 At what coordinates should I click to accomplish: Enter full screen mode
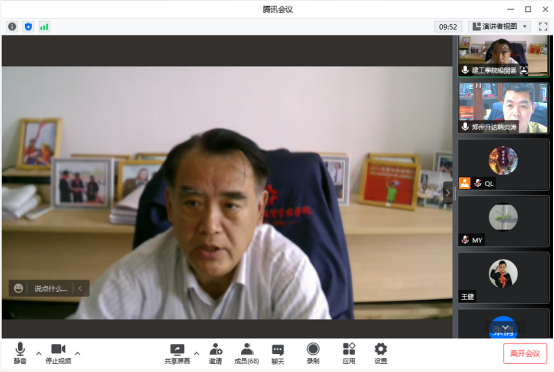[x=543, y=26]
